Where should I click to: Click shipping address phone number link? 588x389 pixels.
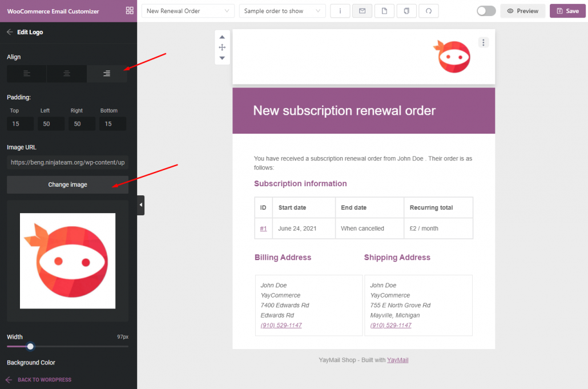[390, 325]
